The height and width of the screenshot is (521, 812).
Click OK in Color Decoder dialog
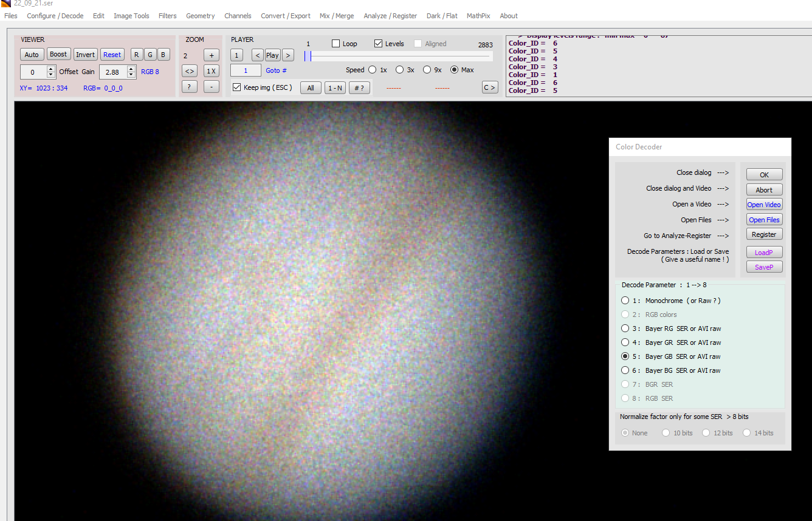point(764,175)
